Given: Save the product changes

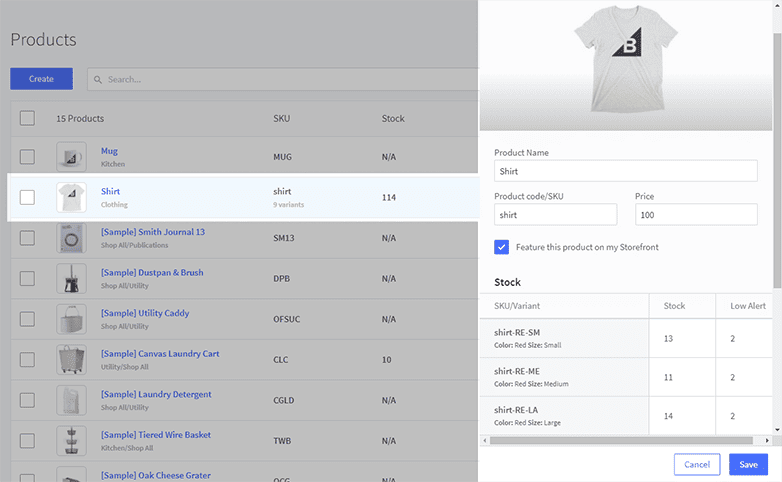Looking at the screenshot, I should 748,464.
